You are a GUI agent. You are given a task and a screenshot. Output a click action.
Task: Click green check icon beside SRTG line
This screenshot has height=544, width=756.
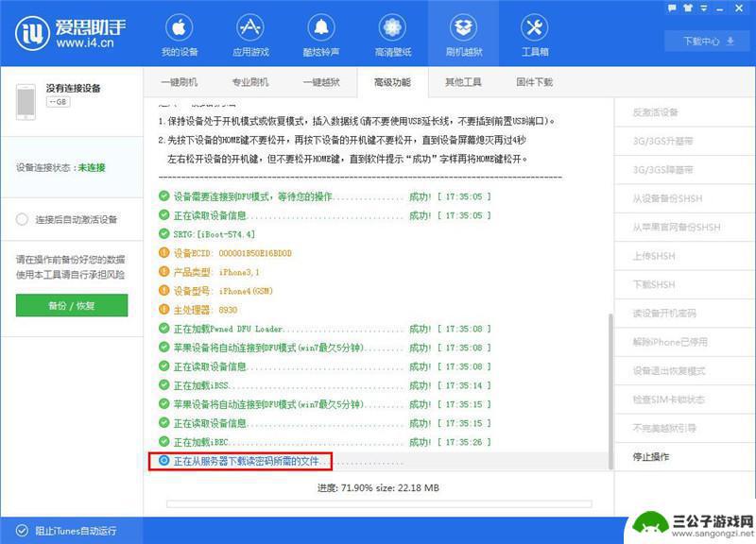(x=163, y=233)
